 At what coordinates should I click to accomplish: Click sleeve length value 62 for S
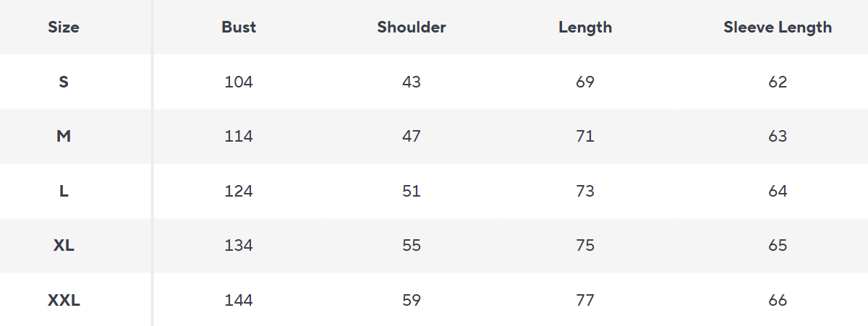778,82
